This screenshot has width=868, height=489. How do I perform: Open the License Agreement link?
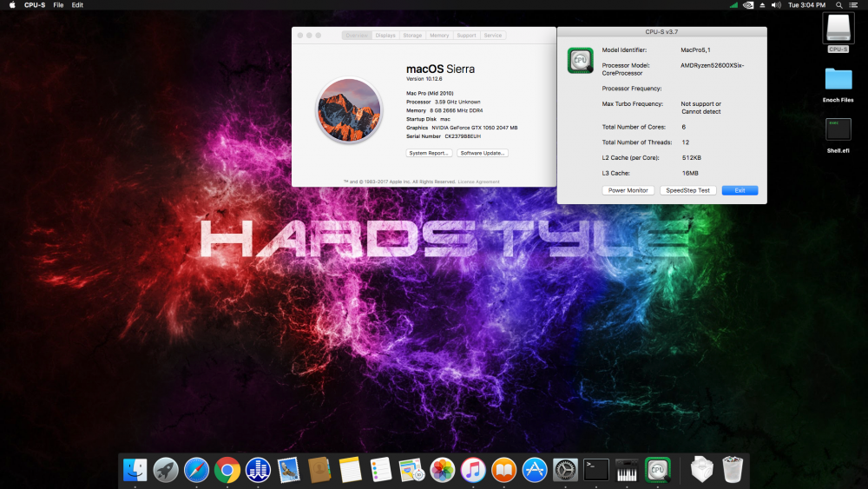pos(478,182)
